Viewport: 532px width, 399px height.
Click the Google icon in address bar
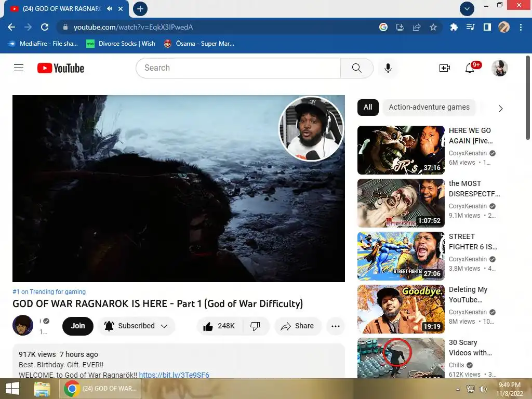click(x=383, y=27)
